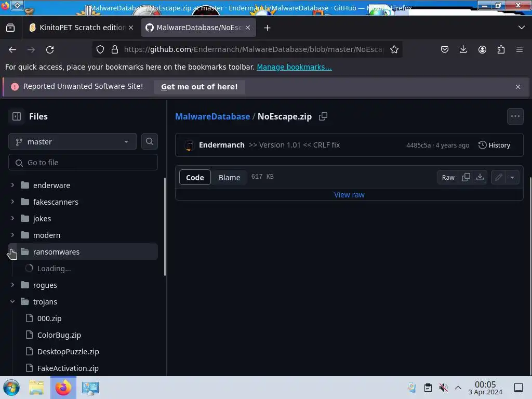Switch to the Blame view tab
Screen dimensions: 532x399
pyautogui.click(x=229, y=178)
